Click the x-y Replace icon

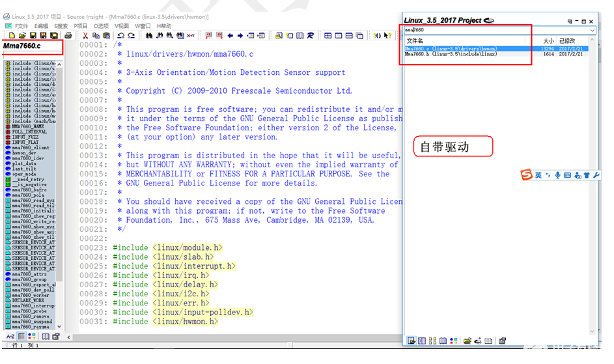pyautogui.click(x=191, y=36)
